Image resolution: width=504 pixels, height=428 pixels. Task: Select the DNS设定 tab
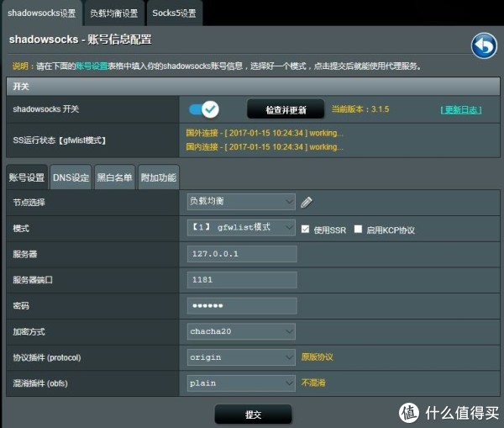click(x=71, y=177)
